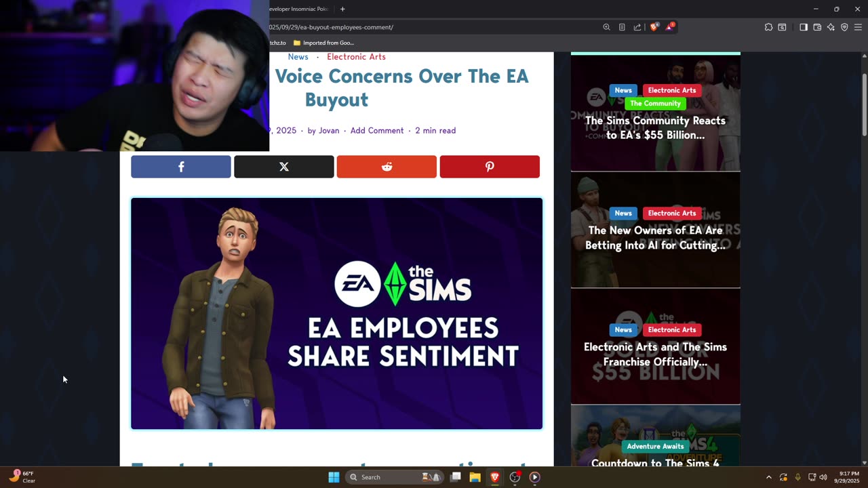Expand the hidden system tray icons chevron
868x488 pixels.
coord(768,477)
